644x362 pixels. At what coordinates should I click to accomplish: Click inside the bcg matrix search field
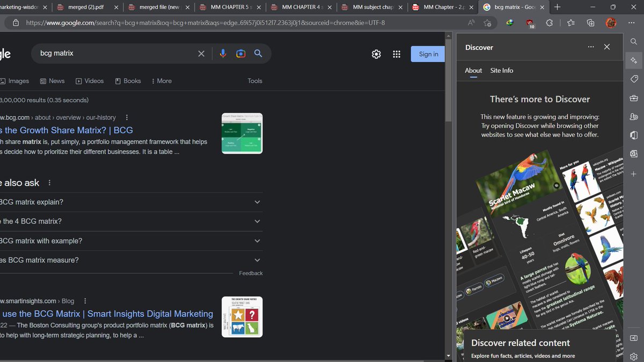tap(115, 54)
